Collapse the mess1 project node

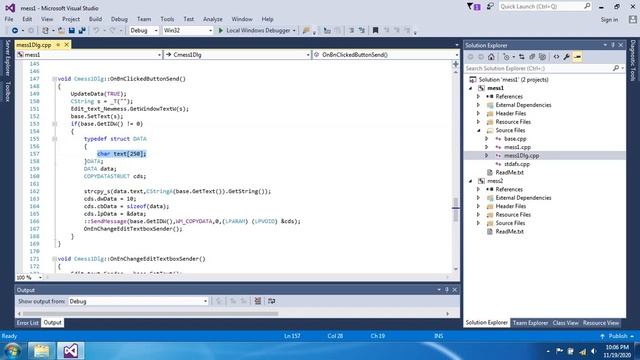[471, 88]
